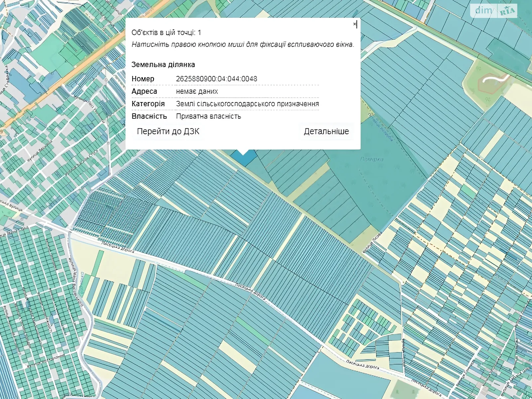532x399 pixels.
Task: Click the 'Категорія' field label
Action: tap(148, 104)
